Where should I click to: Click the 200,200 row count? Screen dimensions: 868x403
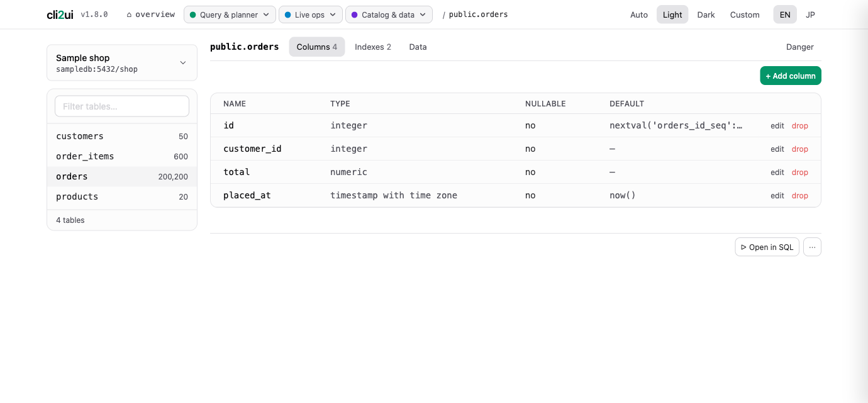tap(173, 177)
